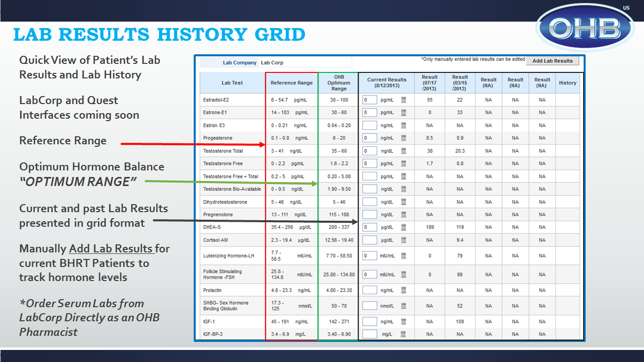Focus Estrone-E1 current result input
Image resolution: width=644 pixels, height=362 pixels.
[370, 113]
